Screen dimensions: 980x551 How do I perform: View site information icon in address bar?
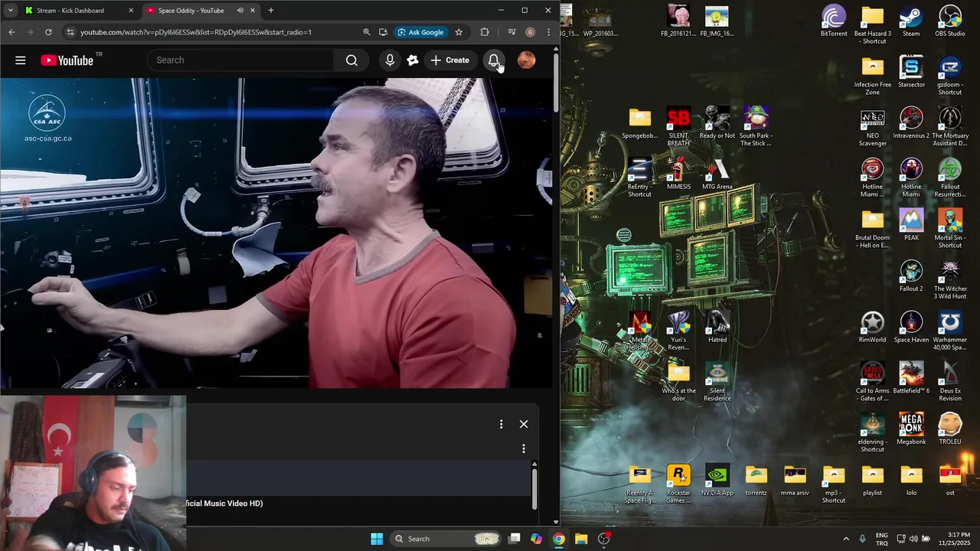(70, 32)
